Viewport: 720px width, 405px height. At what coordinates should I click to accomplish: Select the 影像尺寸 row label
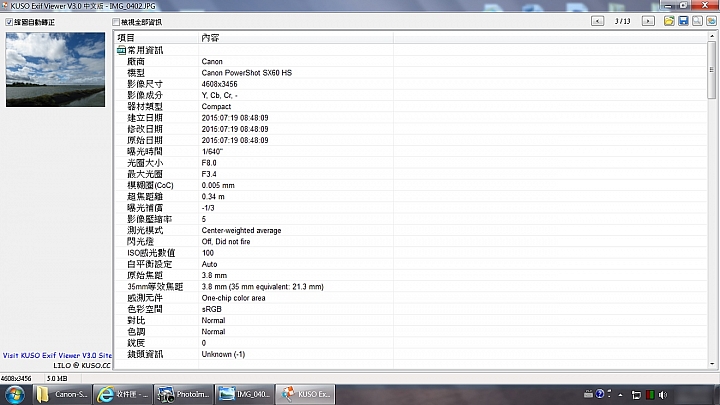coord(145,84)
